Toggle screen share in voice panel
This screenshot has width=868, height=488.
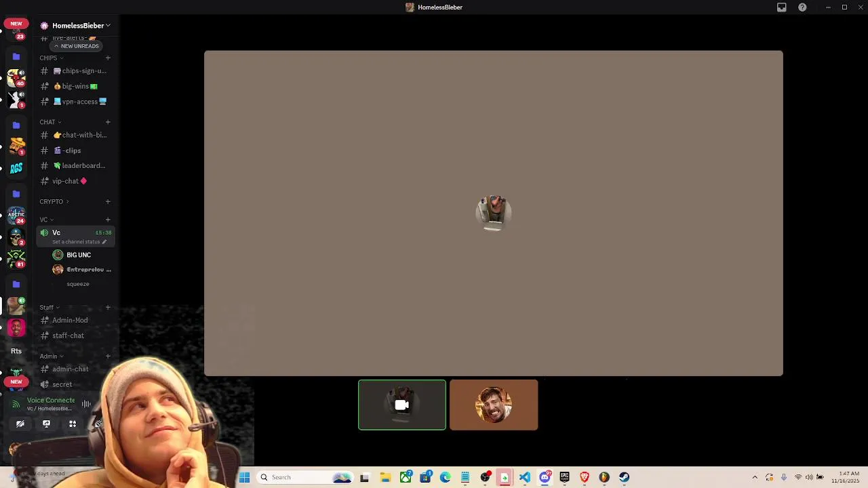[x=46, y=424]
